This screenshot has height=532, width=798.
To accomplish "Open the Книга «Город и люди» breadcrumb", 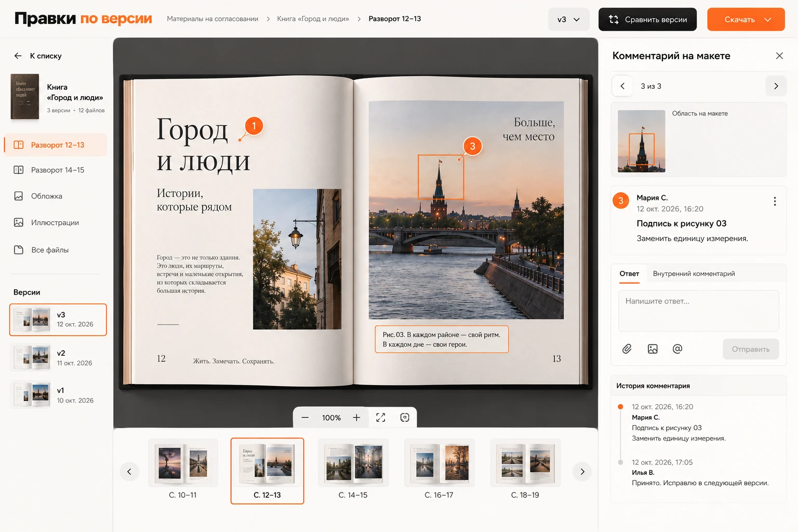I will point(313,19).
